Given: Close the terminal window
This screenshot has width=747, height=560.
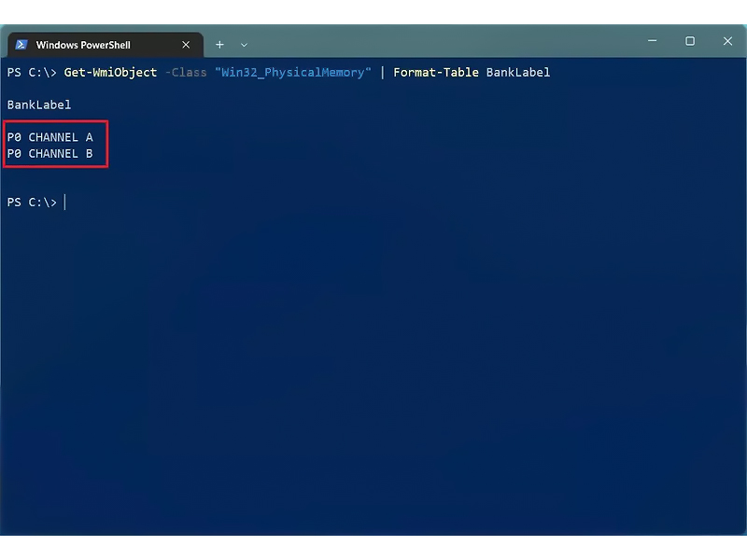Looking at the screenshot, I should click(x=727, y=41).
